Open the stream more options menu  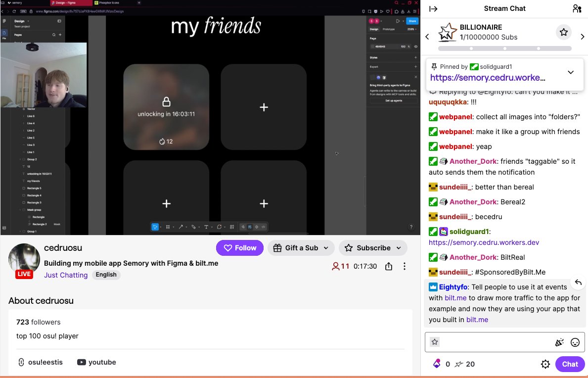404,266
